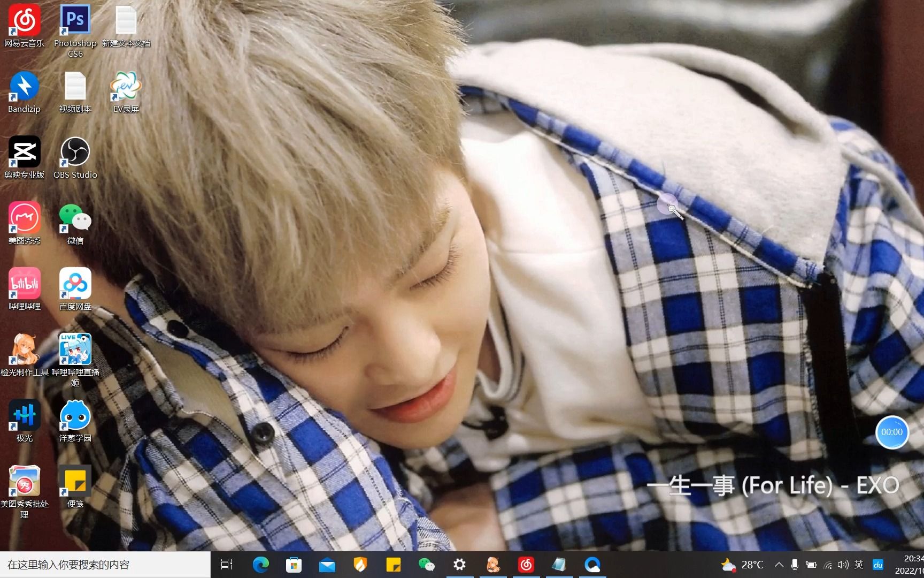Launch Microsoft Edge from the taskbar

pyautogui.click(x=260, y=565)
